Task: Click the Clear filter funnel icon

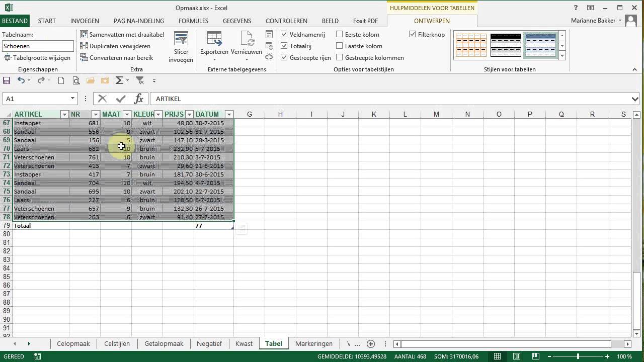Action: click(x=140, y=80)
